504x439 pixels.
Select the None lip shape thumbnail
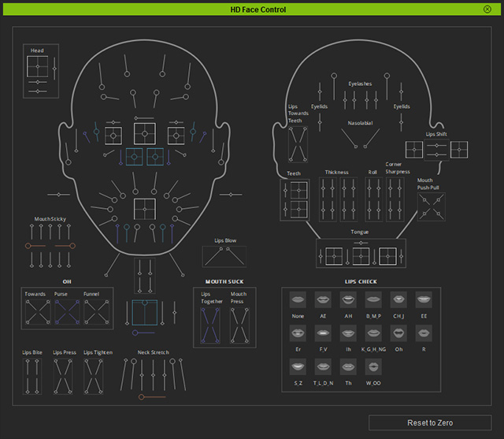coord(298,299)
